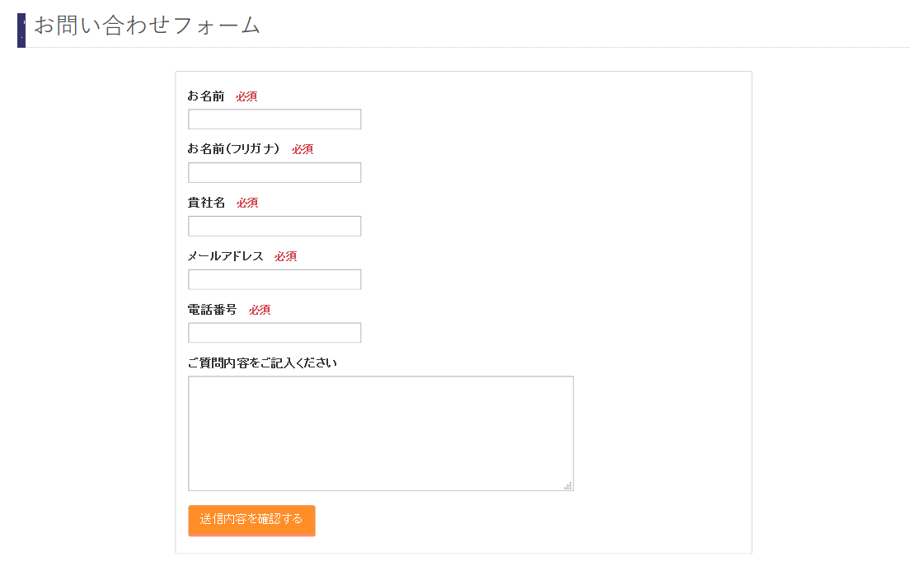Click the 必須 badge beside 貴社名

(x=247, y=203)
